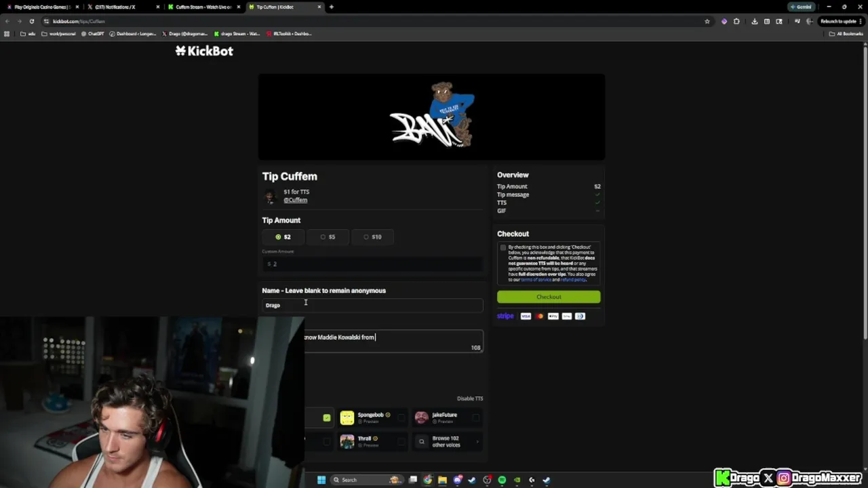The width and height of the screenshot is (868, 488).
Task: Click the Cuffem streamer avatar
Action: (x=270, y=197)
